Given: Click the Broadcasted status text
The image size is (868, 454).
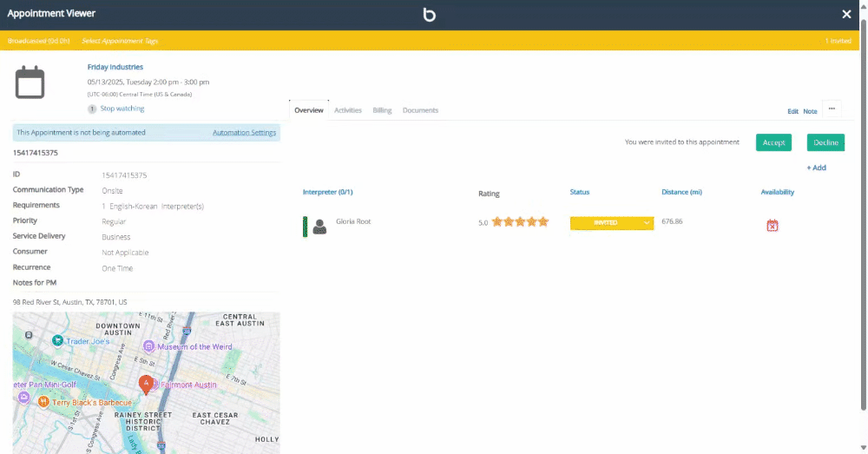Looking at the screenshot, I should click(39, 41).
